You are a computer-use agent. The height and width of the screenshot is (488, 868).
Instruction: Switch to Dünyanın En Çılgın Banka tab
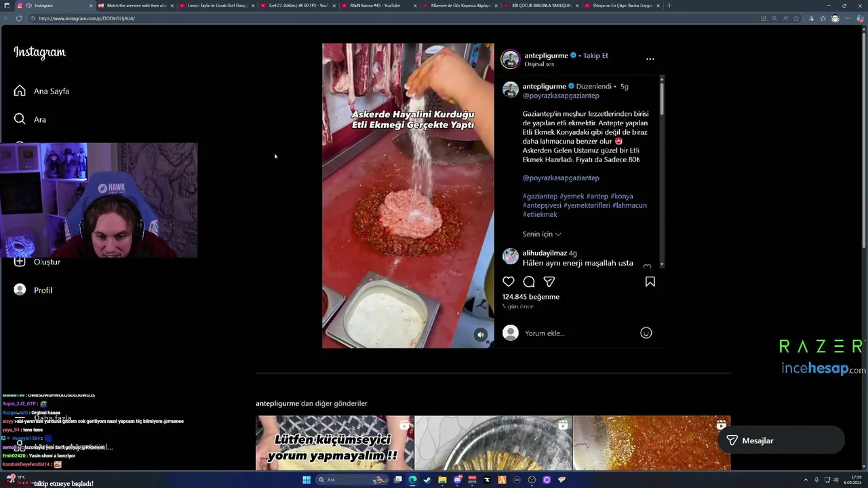pyautogui.click(x=621, y=5)
